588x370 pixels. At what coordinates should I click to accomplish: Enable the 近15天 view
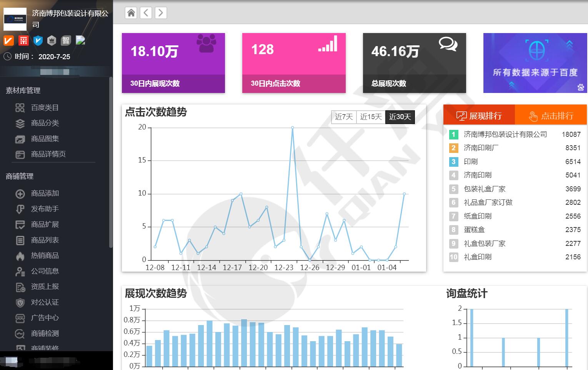click(x=370, y=117)
